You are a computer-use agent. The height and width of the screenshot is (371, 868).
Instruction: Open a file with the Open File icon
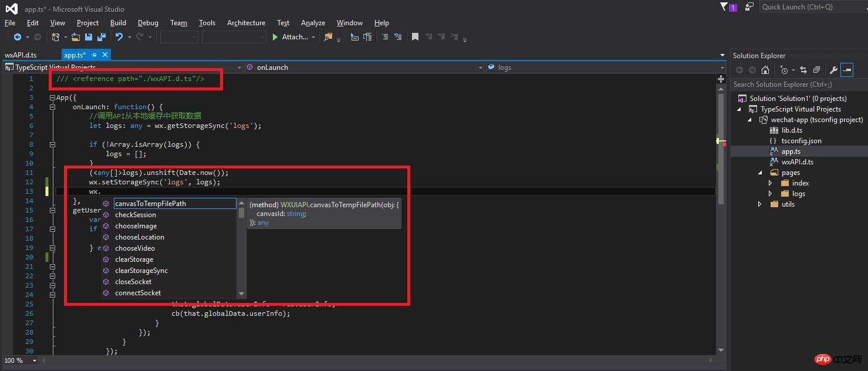pos(76,36)
